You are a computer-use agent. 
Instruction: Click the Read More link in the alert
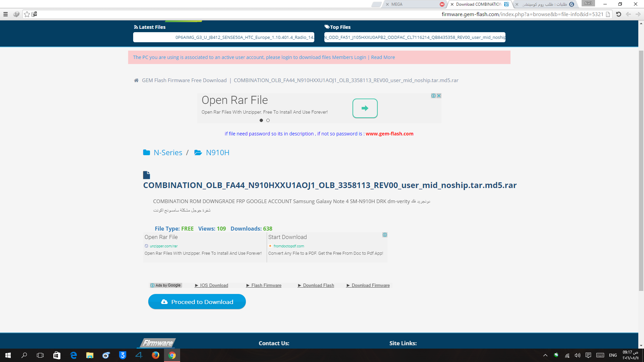383,57
